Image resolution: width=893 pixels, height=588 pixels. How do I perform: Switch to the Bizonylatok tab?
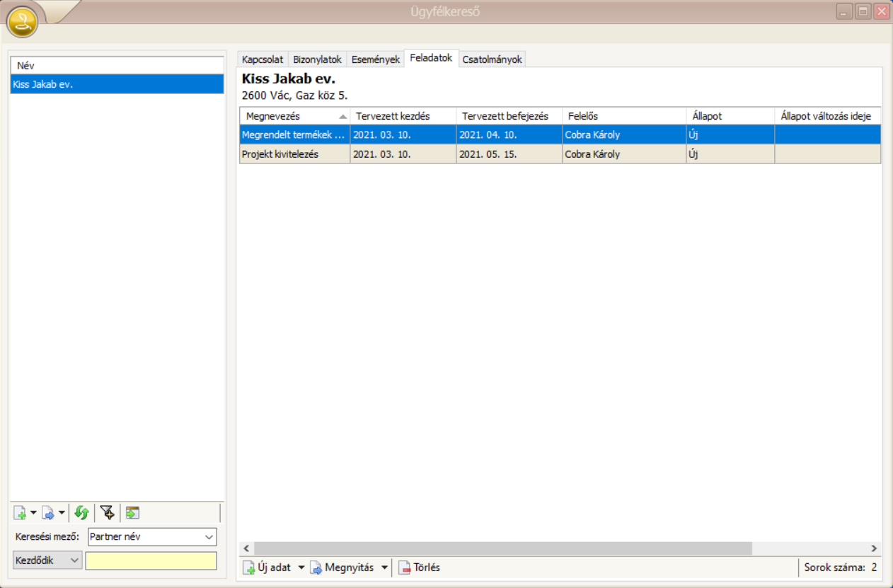pyautogui.click(x=318, y=59)
